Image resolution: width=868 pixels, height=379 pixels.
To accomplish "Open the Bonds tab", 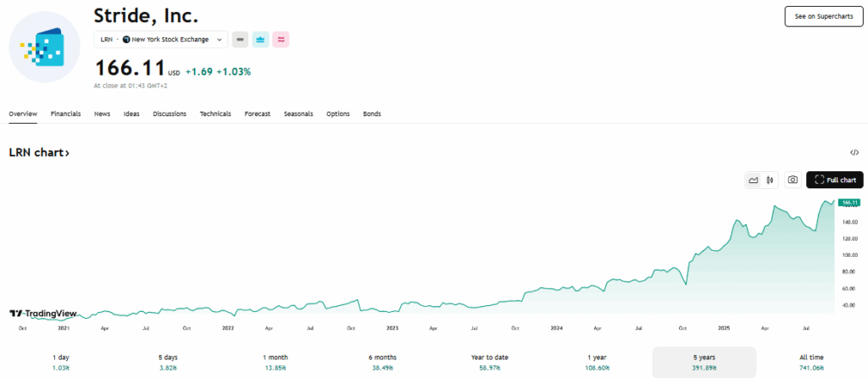I will [372, 114].
